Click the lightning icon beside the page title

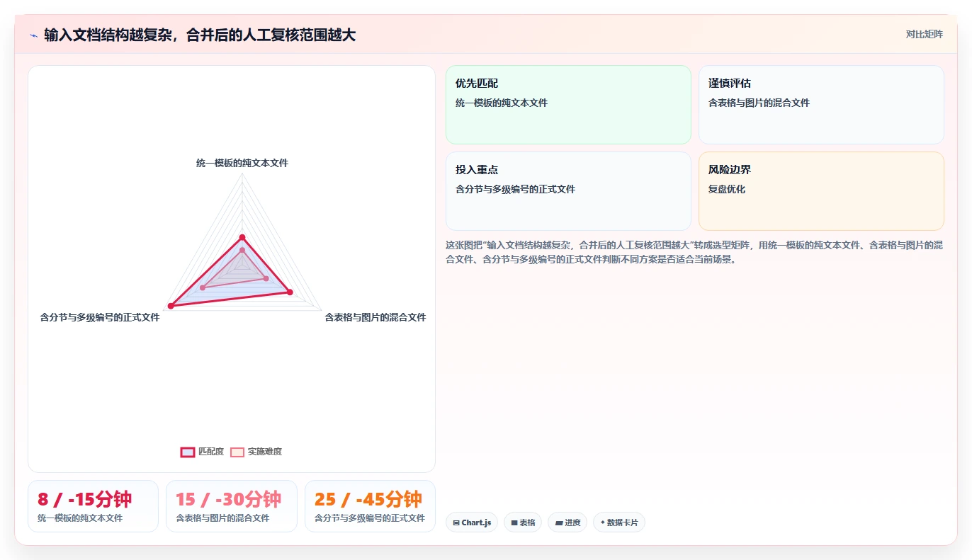(x=34, y=35)
